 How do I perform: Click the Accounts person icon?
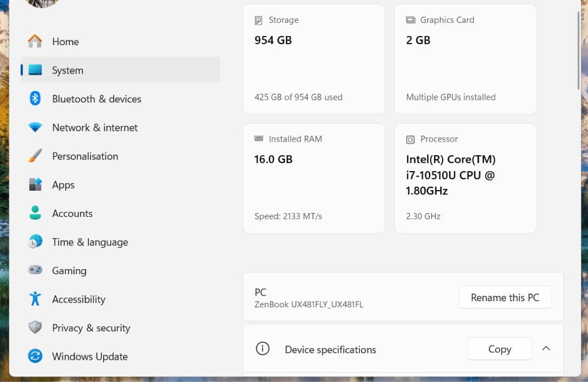pos(34,213)
